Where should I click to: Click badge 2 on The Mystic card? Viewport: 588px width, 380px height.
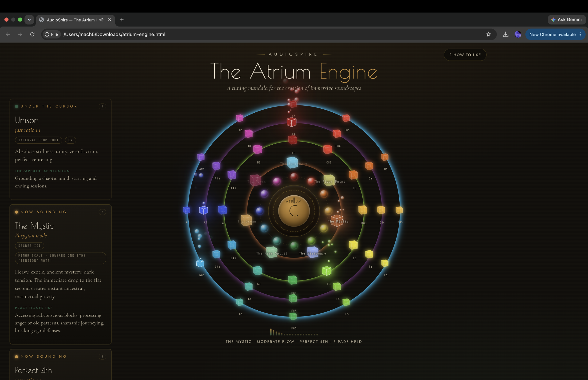point(102,212)
